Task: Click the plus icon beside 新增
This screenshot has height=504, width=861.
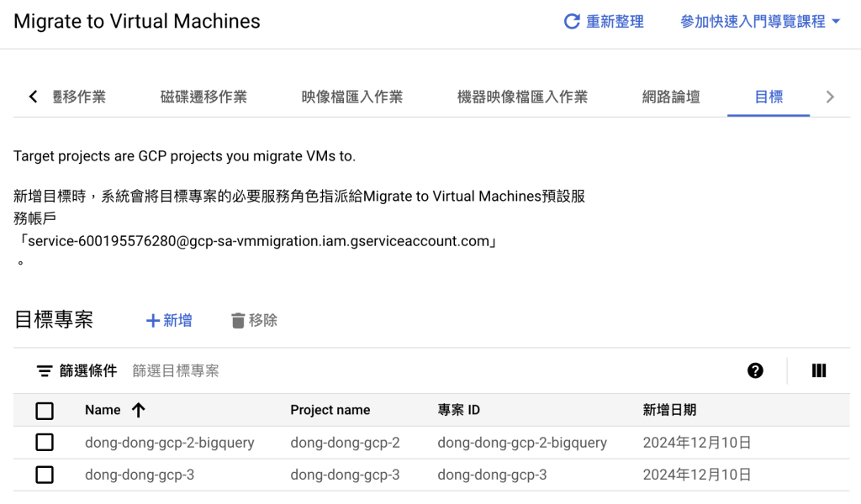Action: coord(153,320)
